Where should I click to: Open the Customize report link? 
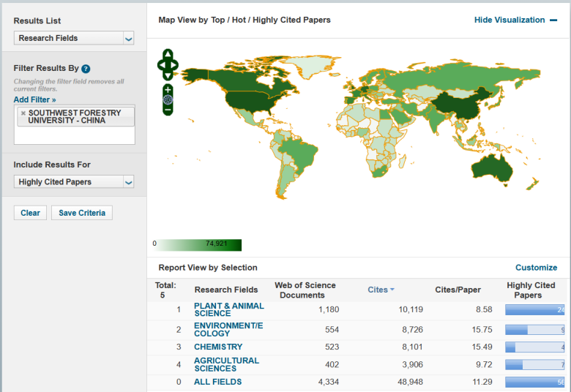536,268
